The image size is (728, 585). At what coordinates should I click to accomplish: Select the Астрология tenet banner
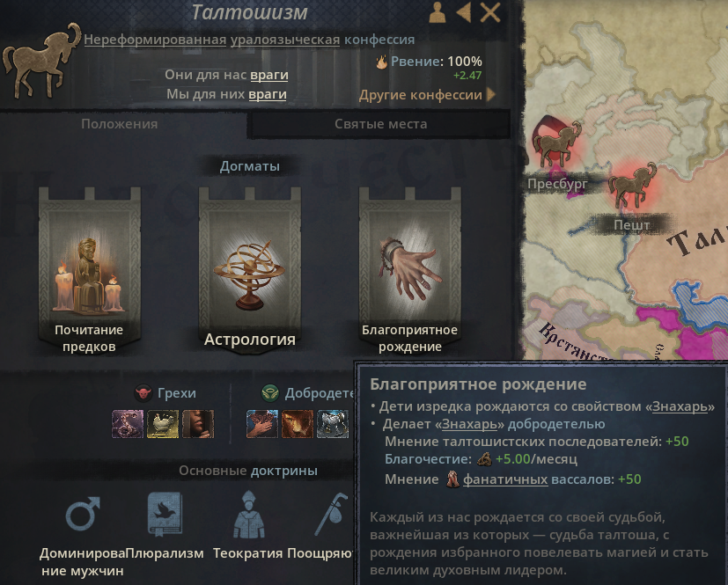tap(250, 271)
